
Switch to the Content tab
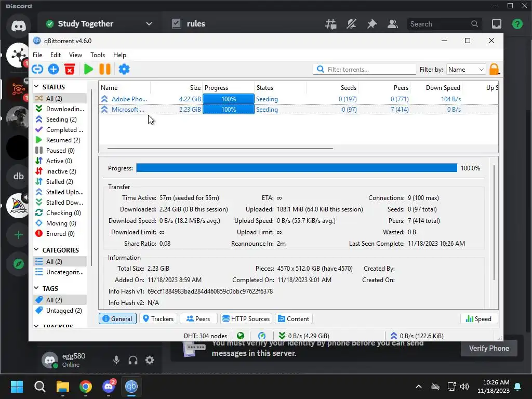tap(294, 318)
